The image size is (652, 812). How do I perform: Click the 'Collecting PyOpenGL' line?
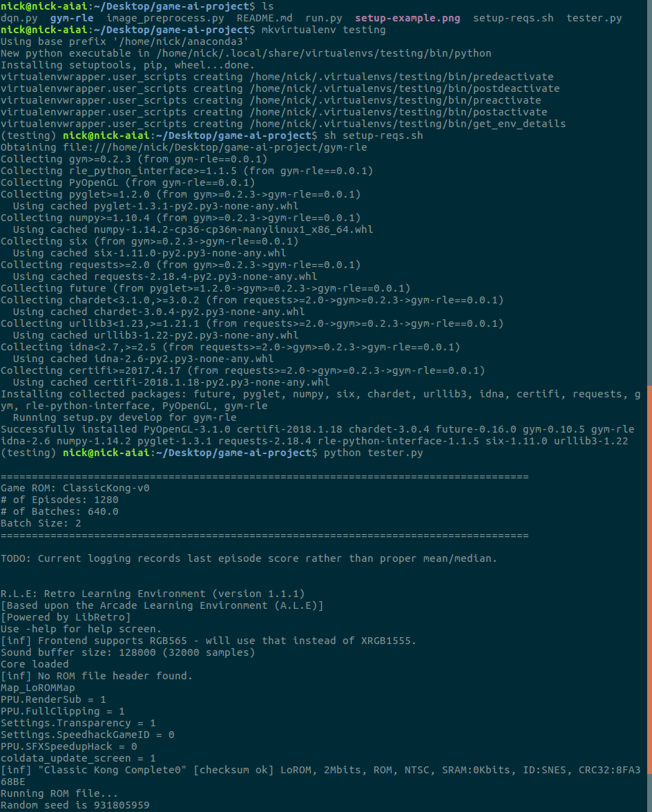point(128,182)
